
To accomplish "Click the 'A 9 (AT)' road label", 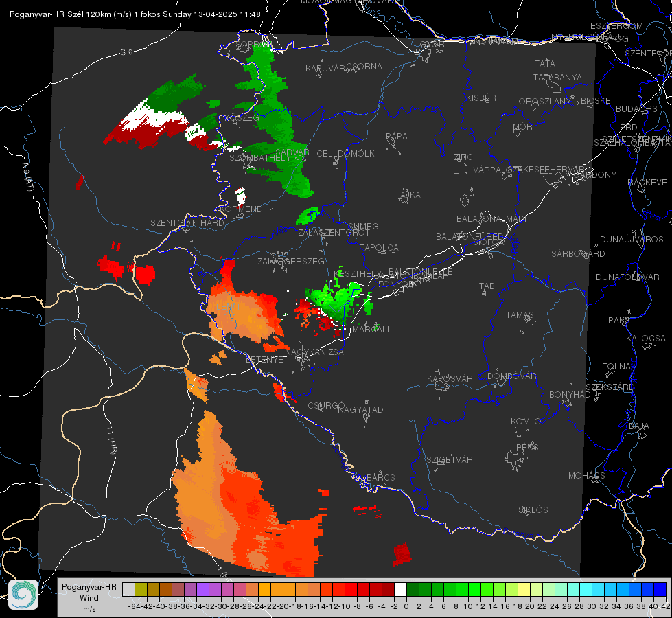I will point(27,176).
